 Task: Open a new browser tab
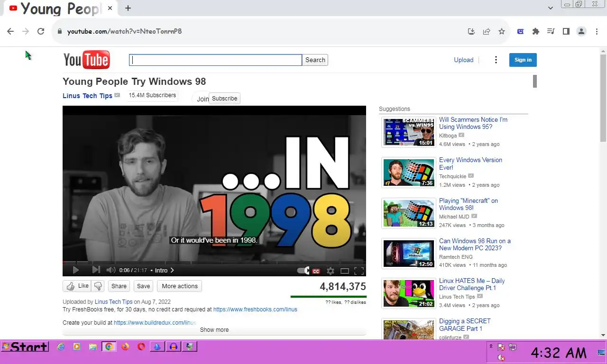[128, 8]
